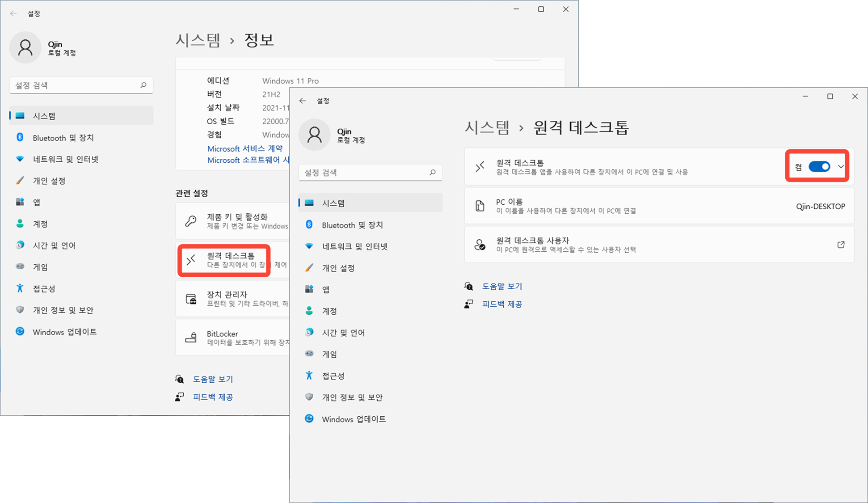Screen dimensions: 868x503
Task: Select 계정 in the front sidebar
Action: [329, 311]
